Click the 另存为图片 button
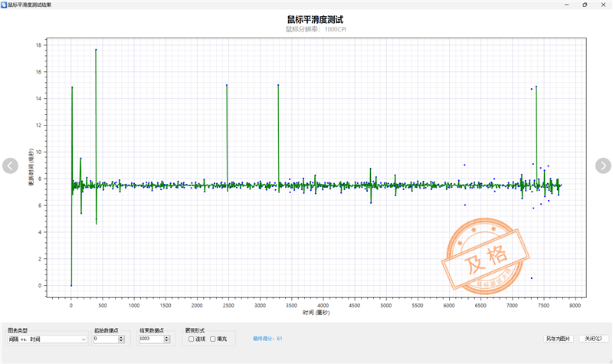The height and width of the screenshot is (364, 613). (x=559, y=339)
